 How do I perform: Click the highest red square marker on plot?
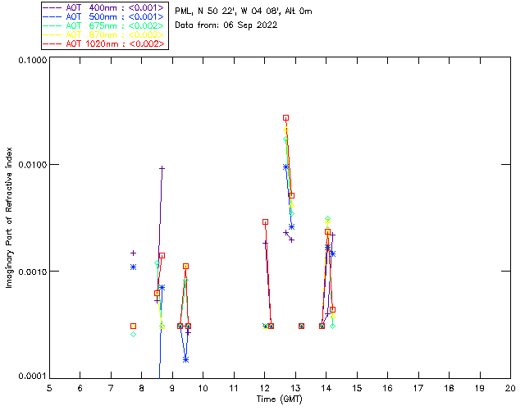(x=285, y=118)
